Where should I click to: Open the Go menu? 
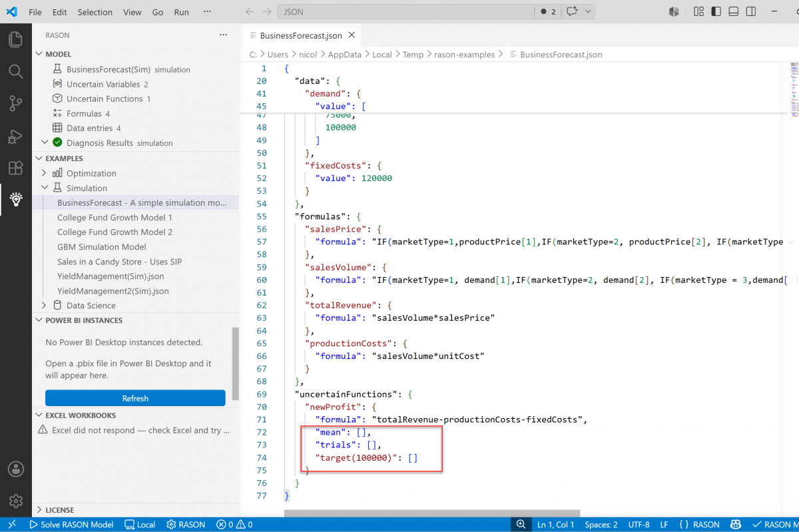point(158,12)
